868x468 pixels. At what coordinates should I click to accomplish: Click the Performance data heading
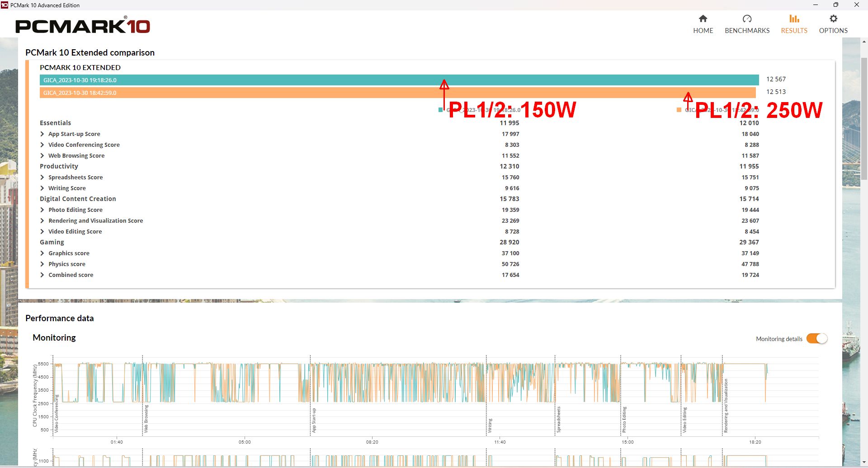60,318
